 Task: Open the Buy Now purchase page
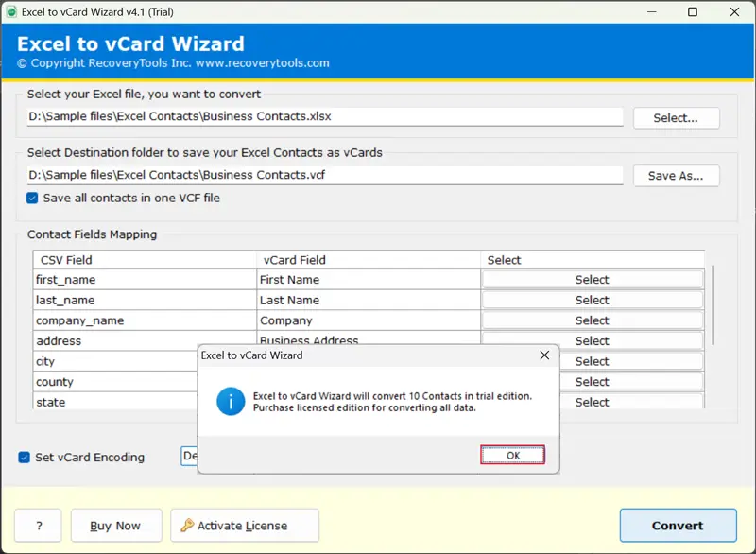pos(114,526)
